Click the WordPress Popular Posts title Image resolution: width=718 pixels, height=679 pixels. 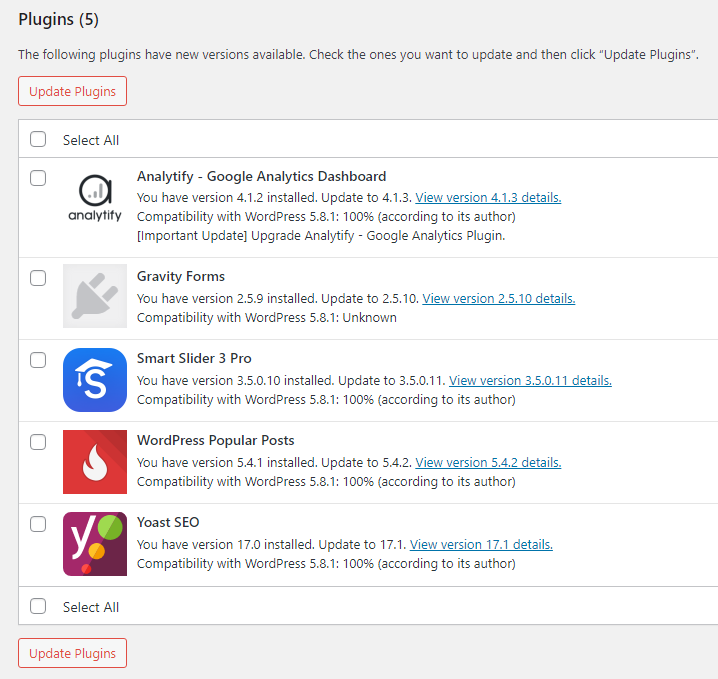(x=216, y=440)
